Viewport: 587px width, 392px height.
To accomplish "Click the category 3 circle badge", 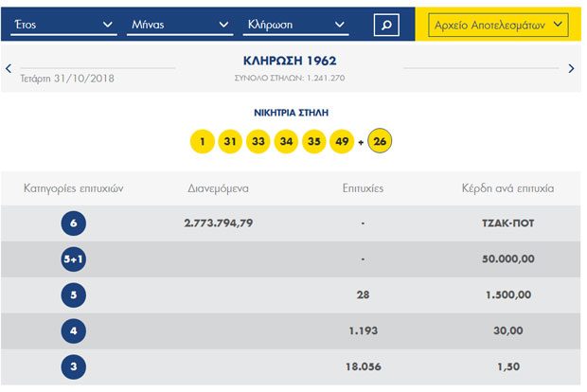I will click(74, 367).
